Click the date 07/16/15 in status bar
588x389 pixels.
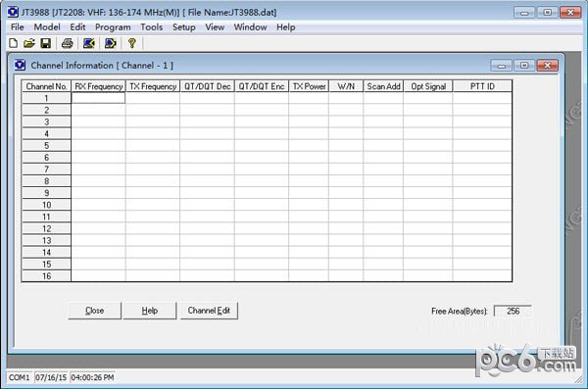click(x=51, y=377)
